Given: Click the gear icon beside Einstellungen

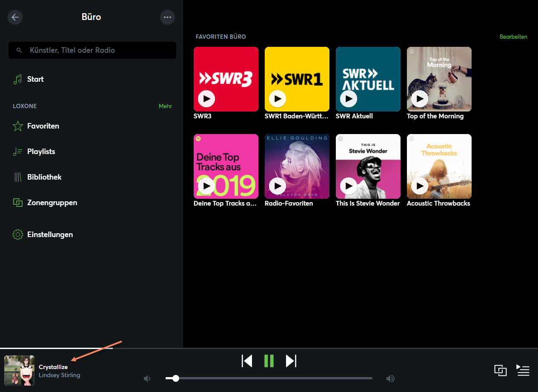Looking at the screenshot, I should 17,235.
